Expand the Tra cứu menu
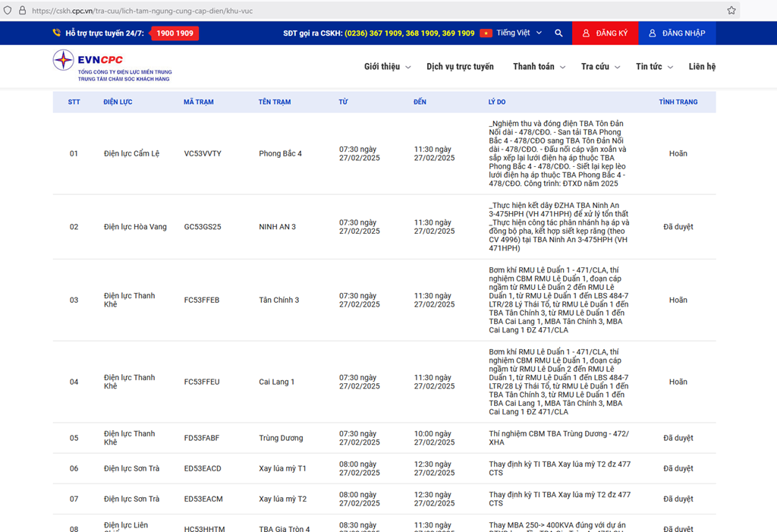Screen dimensions: 777x532 click(x=600, y=67)
